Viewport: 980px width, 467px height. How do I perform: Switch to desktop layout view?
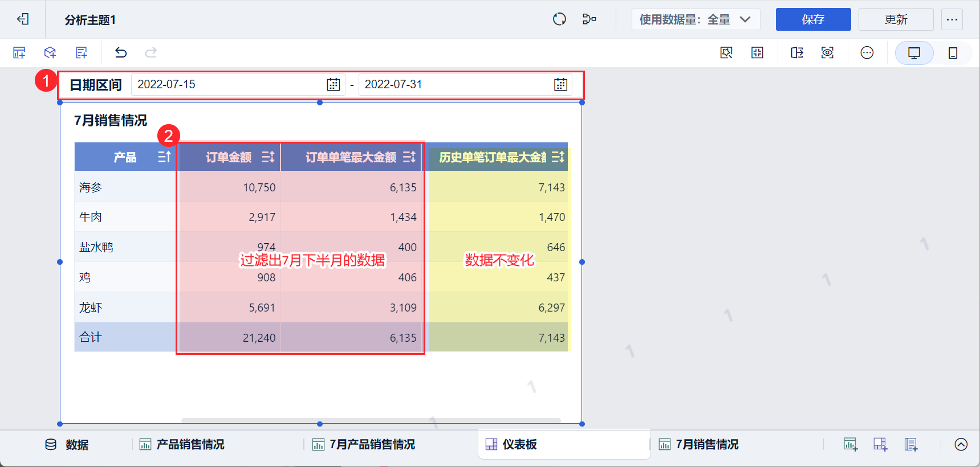914,53
